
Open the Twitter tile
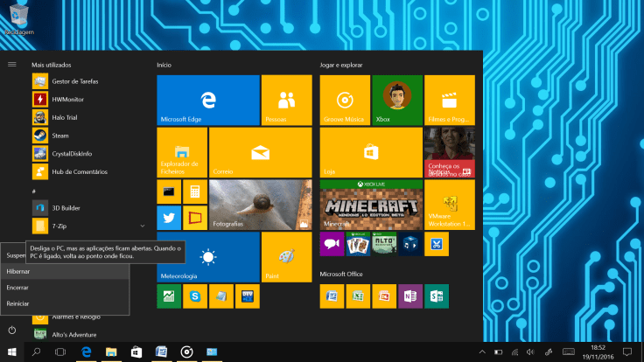tap(169, 218)
